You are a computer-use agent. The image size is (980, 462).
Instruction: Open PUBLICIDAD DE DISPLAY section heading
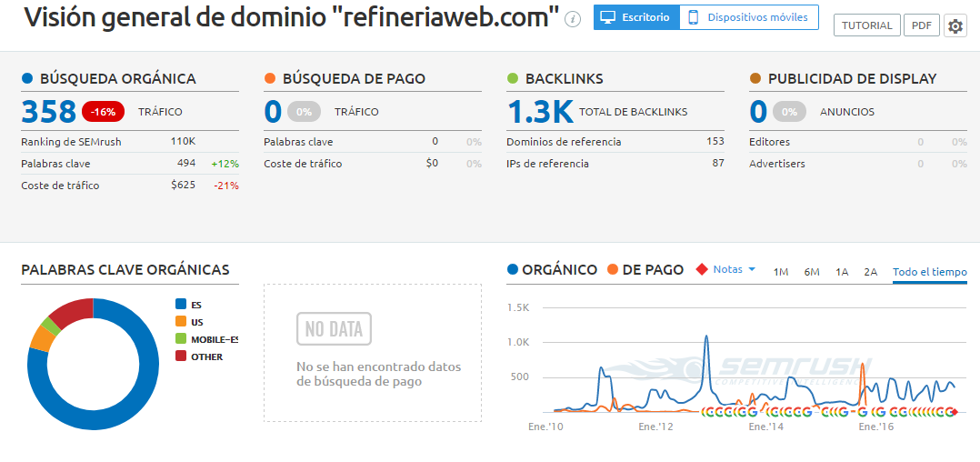point(852,79)
